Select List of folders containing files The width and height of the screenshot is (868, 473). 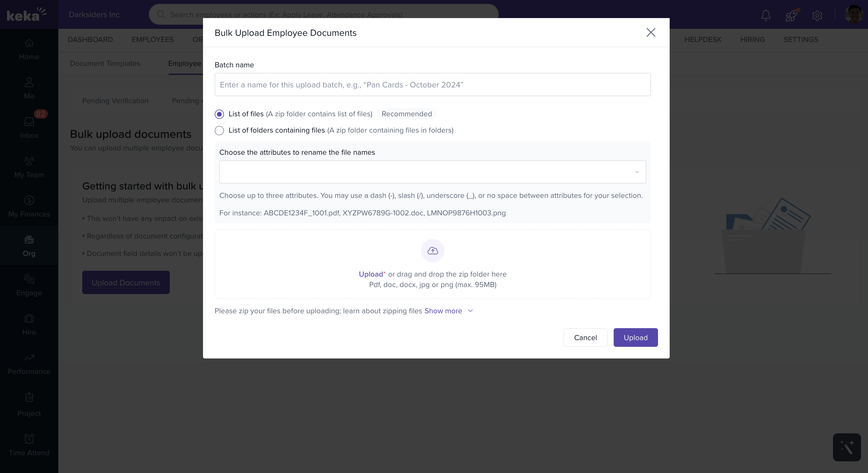pyautogui.click(x=219, y=130)
